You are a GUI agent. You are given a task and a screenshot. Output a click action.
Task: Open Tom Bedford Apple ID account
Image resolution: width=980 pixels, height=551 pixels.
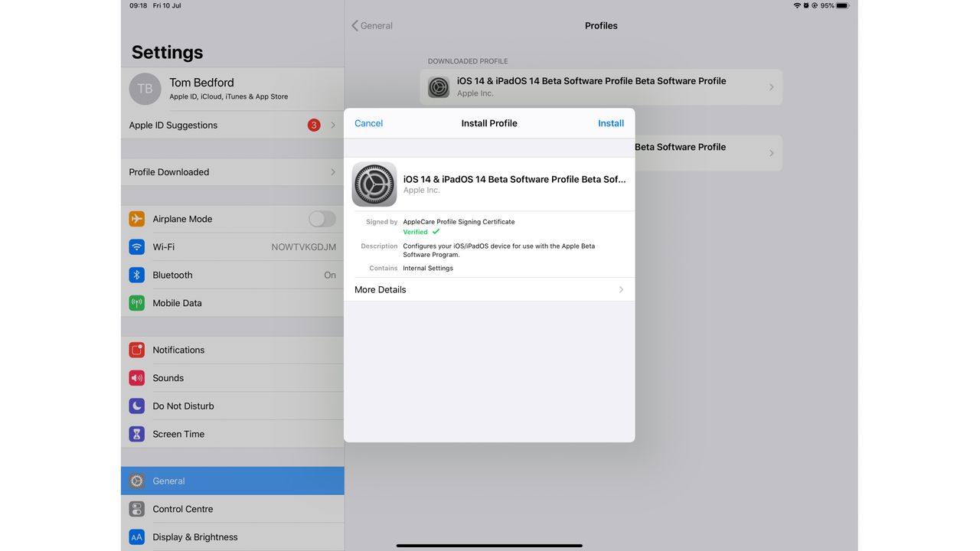233,89
